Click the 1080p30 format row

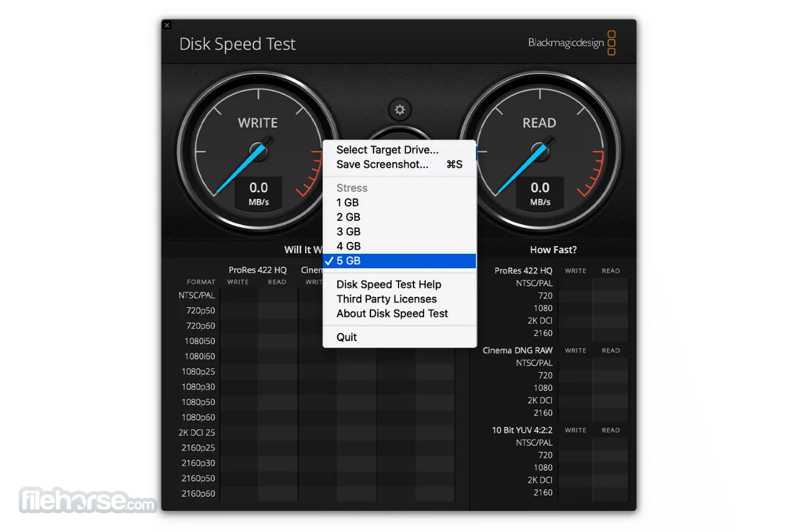(198, 387)
